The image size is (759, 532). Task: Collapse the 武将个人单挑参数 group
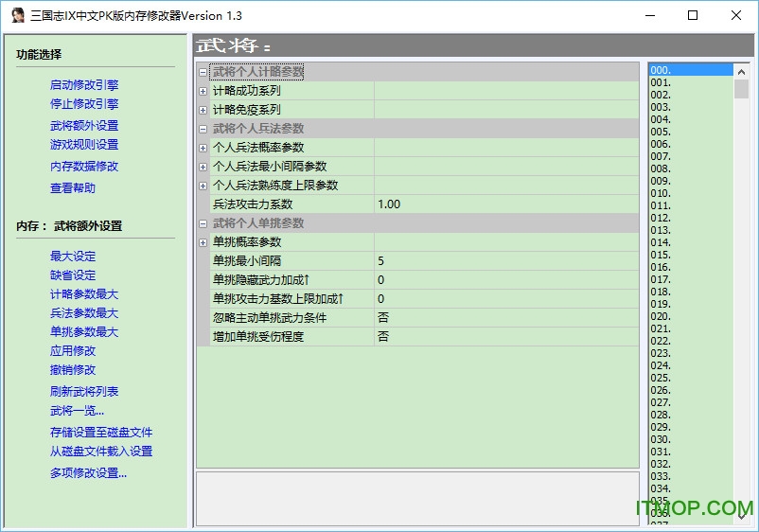click(203, 223)
